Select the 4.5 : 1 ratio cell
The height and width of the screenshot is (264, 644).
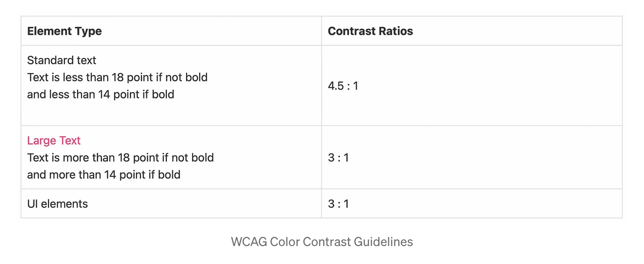click(x=343, y=85)
